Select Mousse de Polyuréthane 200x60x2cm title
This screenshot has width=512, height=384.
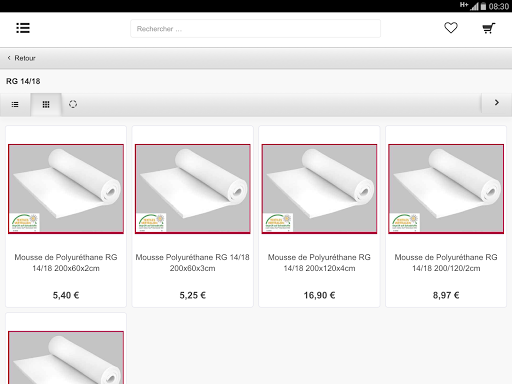(x=66, y=263)
